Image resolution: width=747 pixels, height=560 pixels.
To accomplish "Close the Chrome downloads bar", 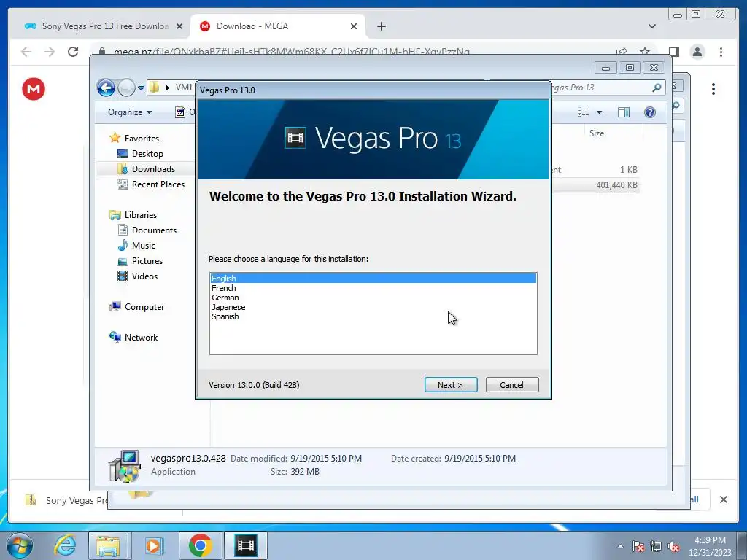I will point(723,499).
